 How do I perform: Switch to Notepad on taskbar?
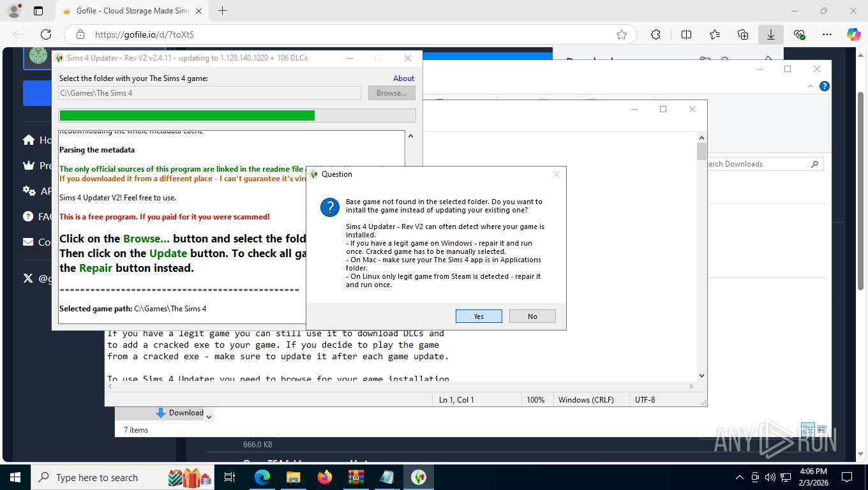pyautogui.click(x=387, y=477)
